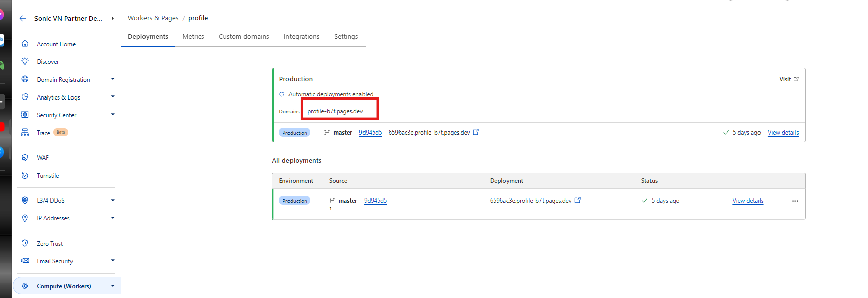Open Account Home from the sidebar
Image resolution: width=868 pixels, height=298 pixels.
(56, 44)
